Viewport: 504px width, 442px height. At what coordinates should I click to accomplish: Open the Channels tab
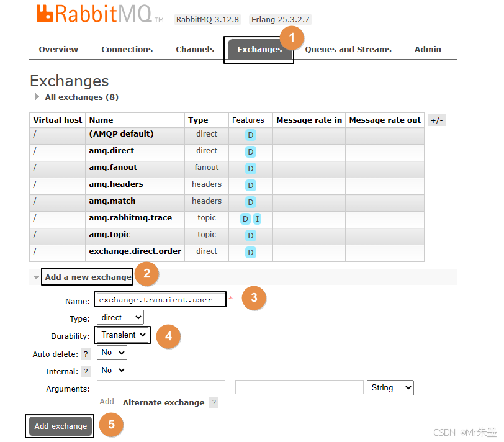click(195, 49)
